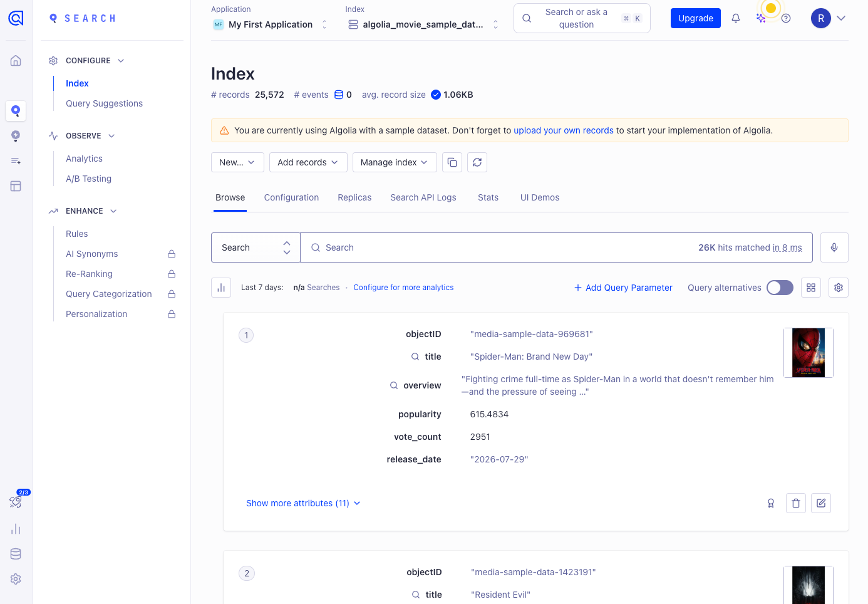Open the Home icon in left rail
Screen dimensions: 868x604
coord(16,61)
